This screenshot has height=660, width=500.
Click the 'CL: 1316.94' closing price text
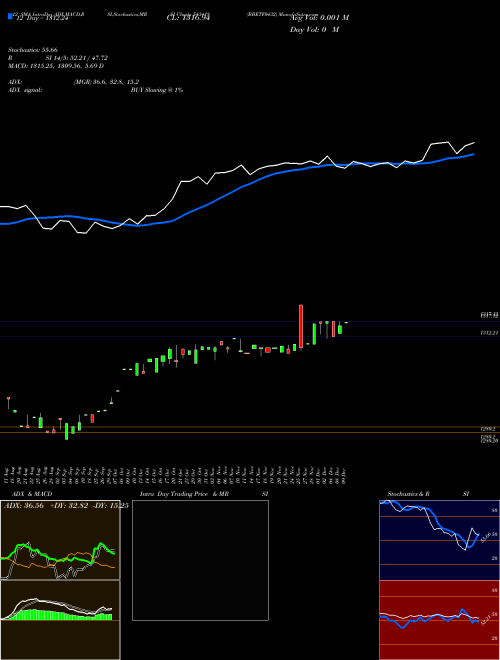point(188,18)
